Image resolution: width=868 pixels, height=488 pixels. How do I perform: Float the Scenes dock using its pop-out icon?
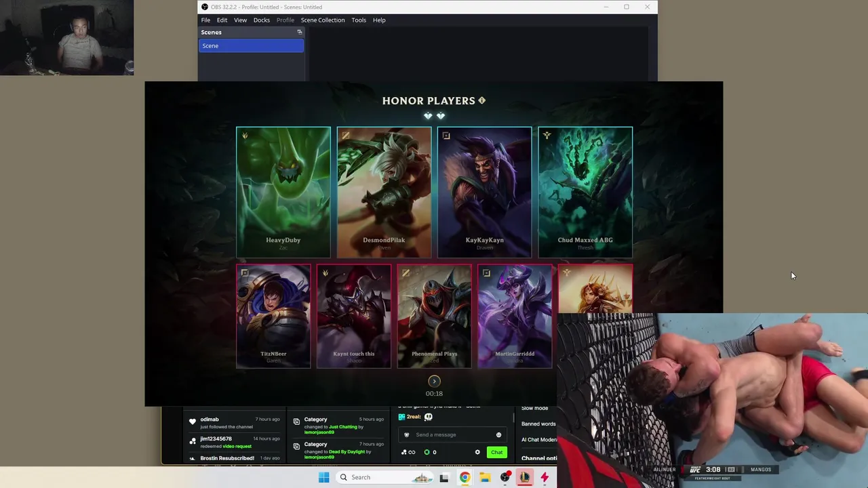(x=299, y=32)
